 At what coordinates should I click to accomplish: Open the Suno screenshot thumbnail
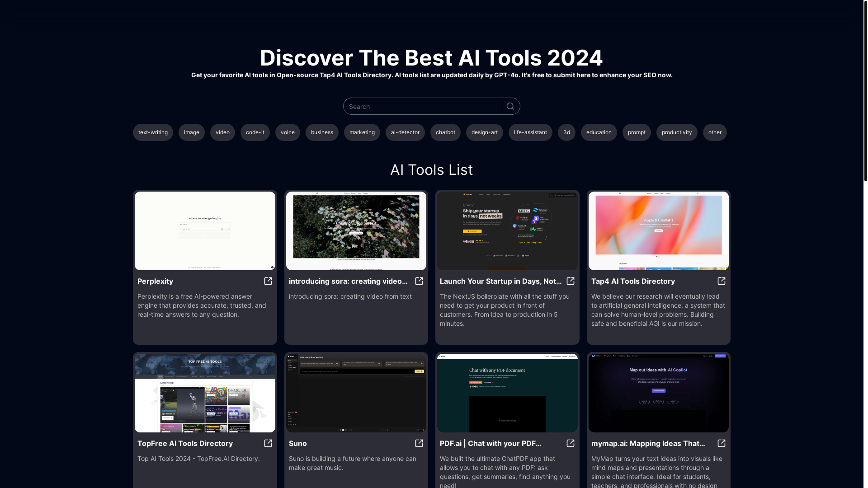click(356, 393)
